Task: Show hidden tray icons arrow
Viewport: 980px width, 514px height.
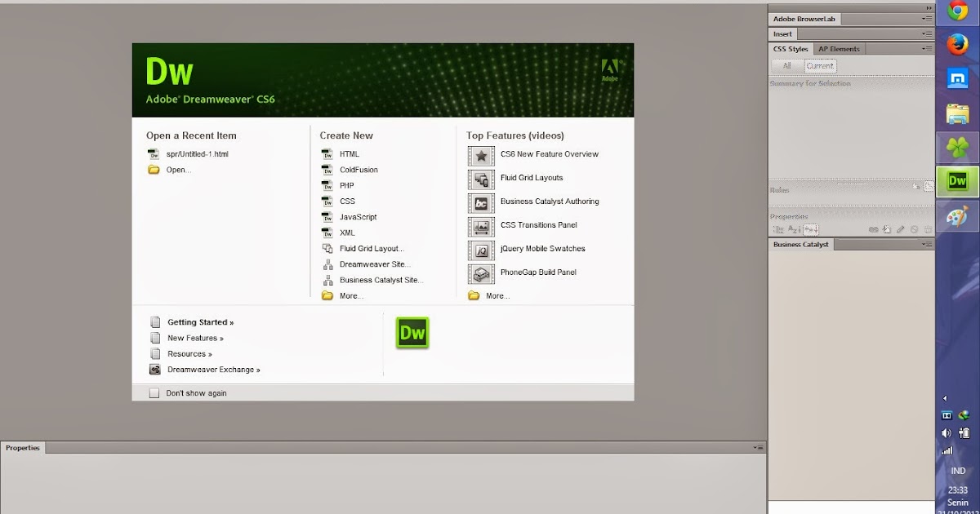Action: click(945, 398)
